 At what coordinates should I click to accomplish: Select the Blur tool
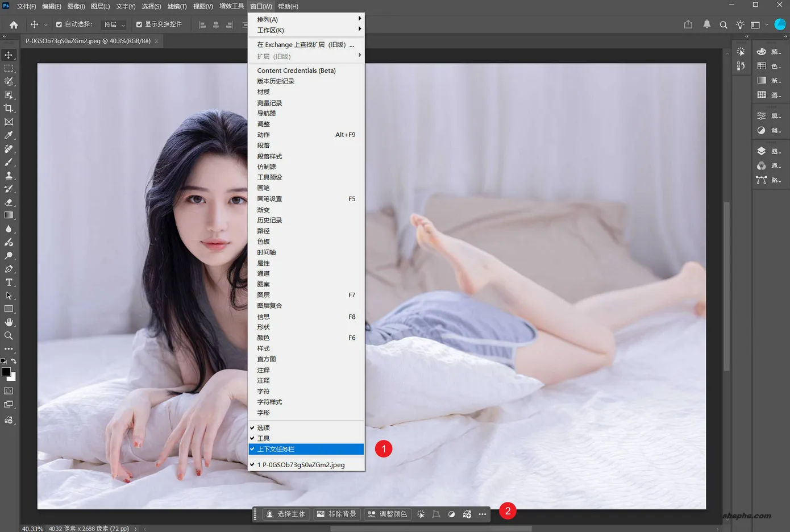click(x=9, y=229)
